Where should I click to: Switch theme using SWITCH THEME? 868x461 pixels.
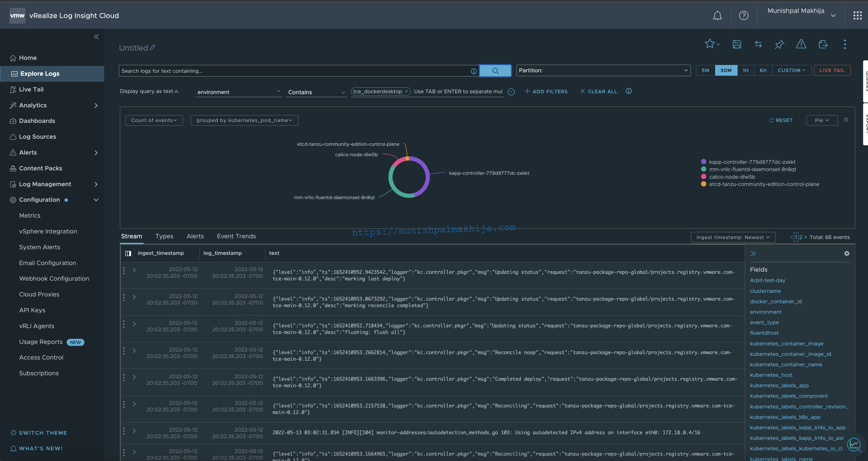click(x=39, y=433)
